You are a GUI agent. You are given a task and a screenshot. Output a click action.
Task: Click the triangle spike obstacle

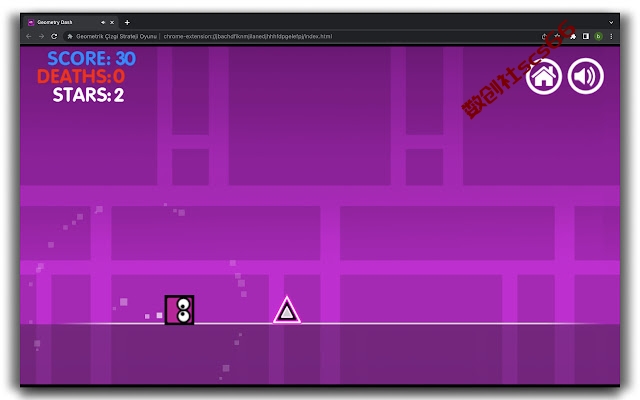point(287,310)
